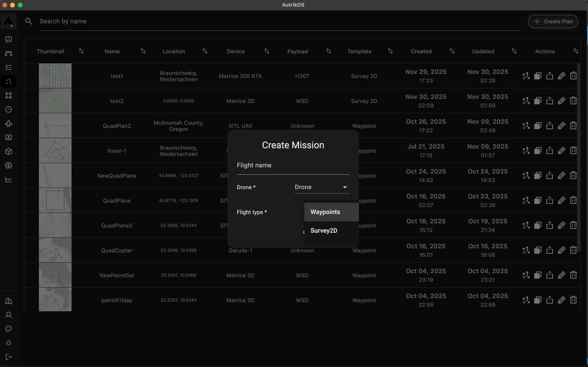Open the Drone dropdown in Create Mission
Viewport: 588px width, 367px height.
tap(322, 187)
